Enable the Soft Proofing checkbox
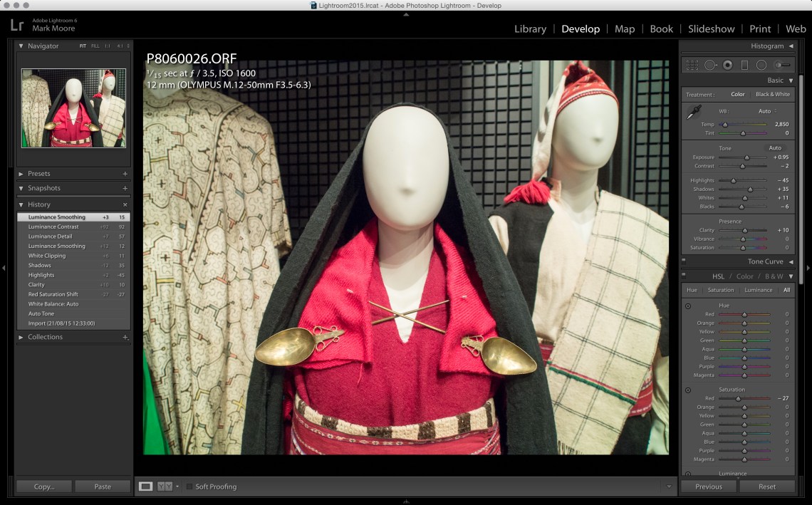Screen dimensions: 812x505 189,486
